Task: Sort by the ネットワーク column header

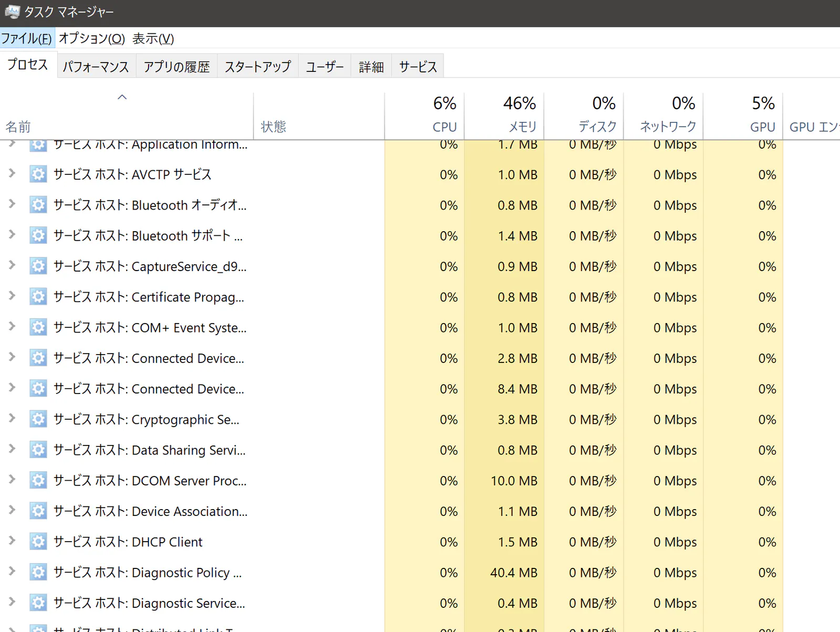Action: pos(664,116)
